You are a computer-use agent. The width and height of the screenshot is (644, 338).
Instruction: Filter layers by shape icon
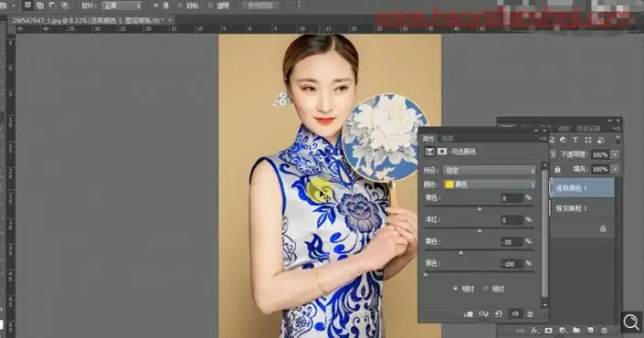[x=588, y=140]
